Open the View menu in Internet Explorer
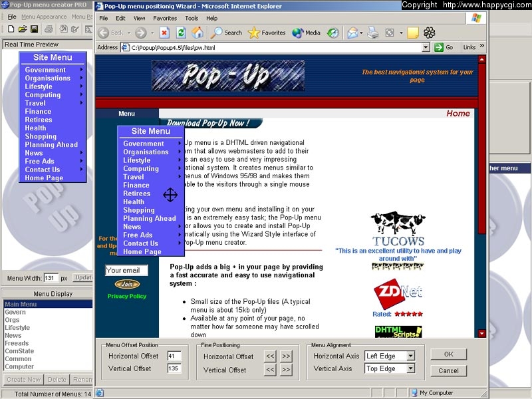 (139, 19)
